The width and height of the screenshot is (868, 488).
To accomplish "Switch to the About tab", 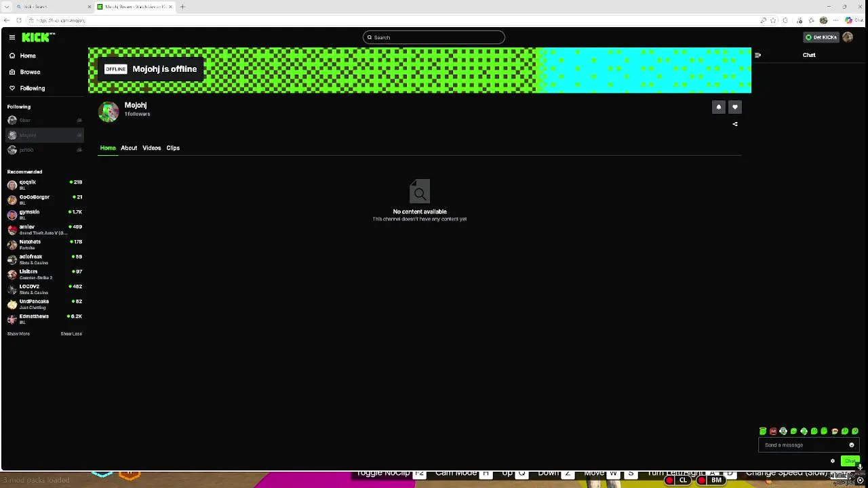I will click(129, 148).
